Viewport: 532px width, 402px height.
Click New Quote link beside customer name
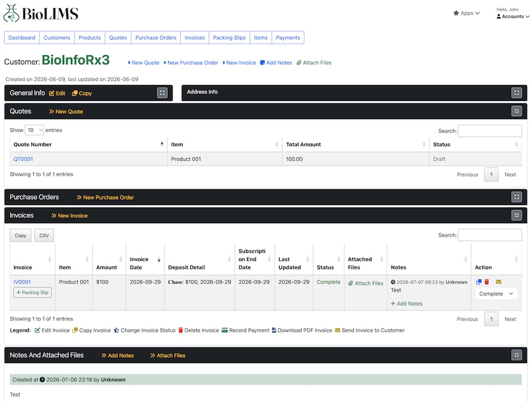point(143,62)
